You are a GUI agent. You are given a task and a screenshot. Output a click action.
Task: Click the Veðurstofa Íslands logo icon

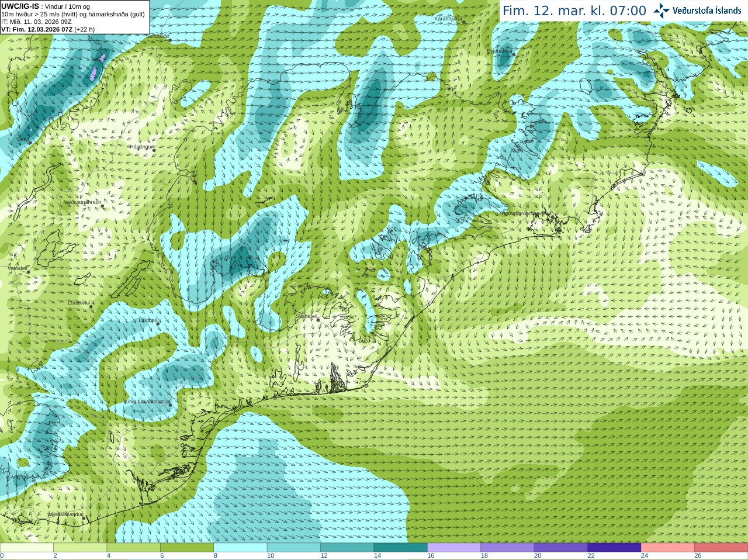point(662,11)
